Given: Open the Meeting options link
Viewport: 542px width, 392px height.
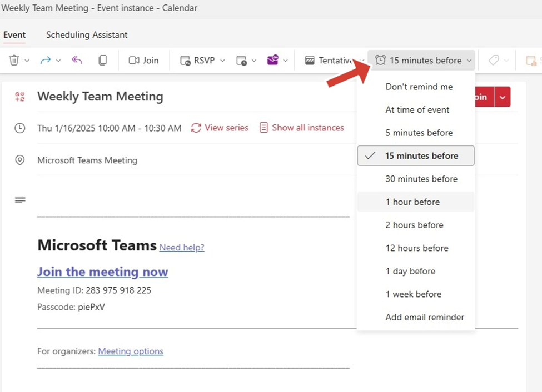Looking at the screenshot, I should tap(131, 351).
